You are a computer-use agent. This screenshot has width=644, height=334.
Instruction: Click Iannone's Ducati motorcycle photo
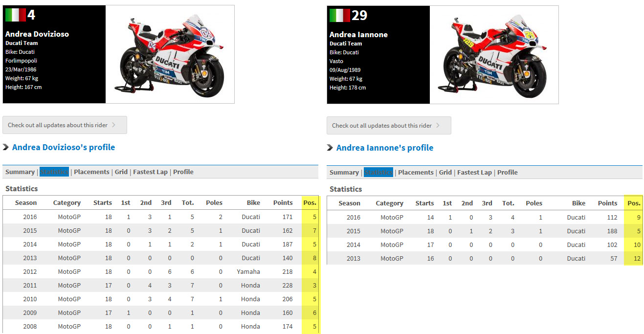tap(494, 55)
